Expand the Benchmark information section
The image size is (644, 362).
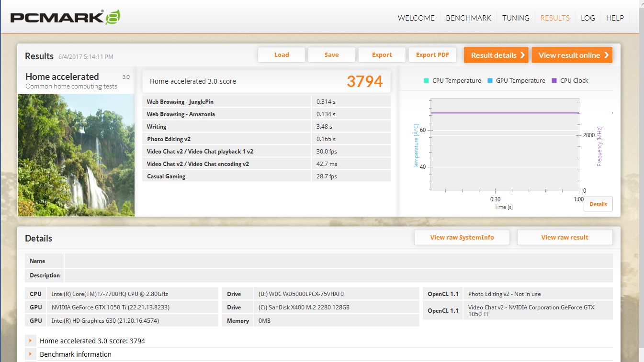[x=30, y=354]
